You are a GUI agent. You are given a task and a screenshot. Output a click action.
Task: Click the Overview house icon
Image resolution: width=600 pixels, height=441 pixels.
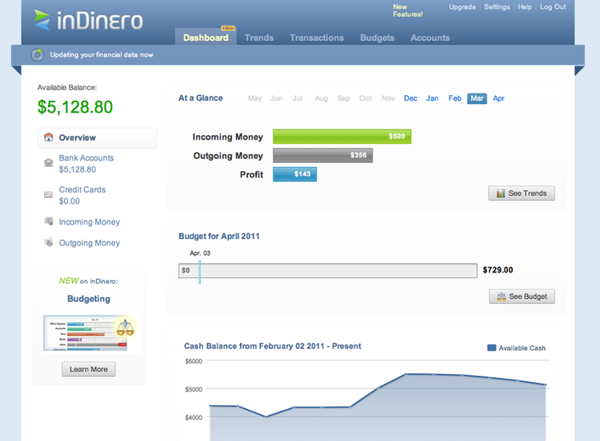(x=49, y=137)
